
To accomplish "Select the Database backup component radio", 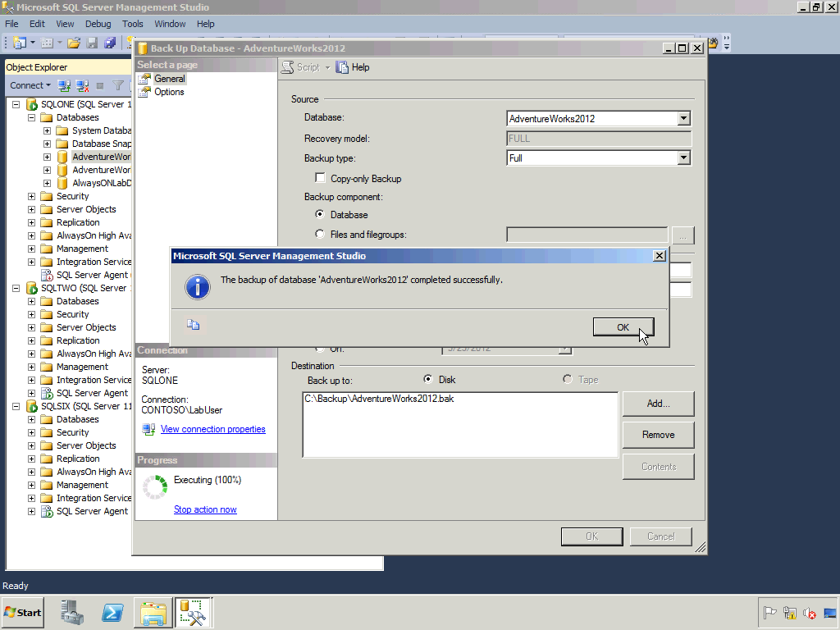I will 320,214.
